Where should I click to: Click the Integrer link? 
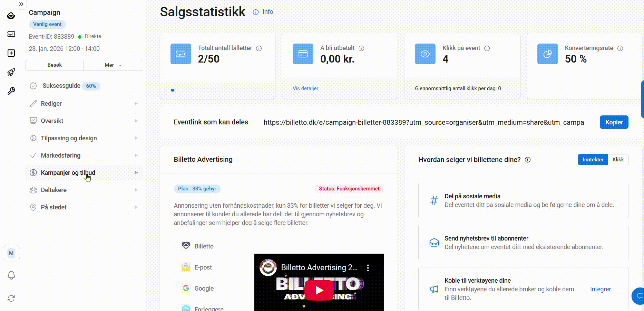click(x=600, y=289)
